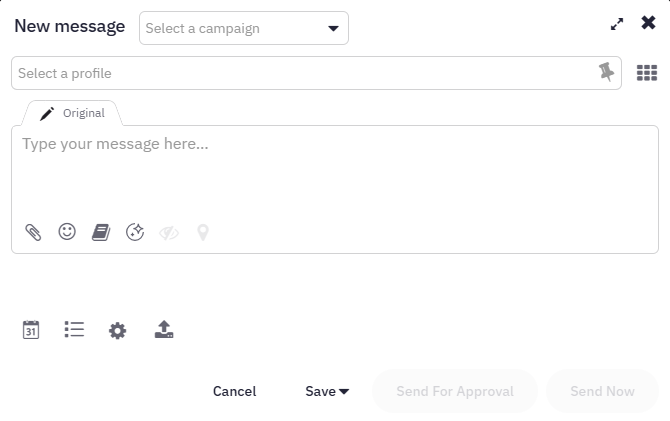Click the AI sparkle assistant icon
Viewport: 670px width, 421px height.
pyautogui.click(x=135, y=232)
